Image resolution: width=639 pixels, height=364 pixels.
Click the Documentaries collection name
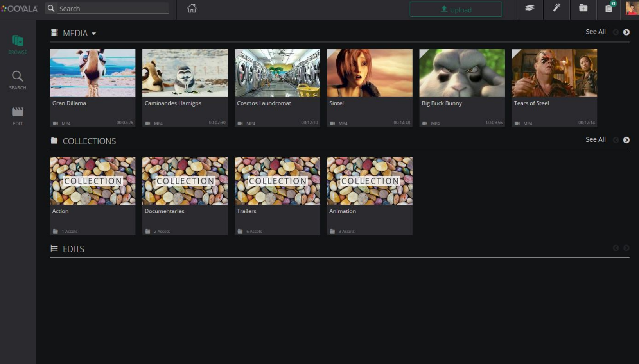tap(164, 211)
